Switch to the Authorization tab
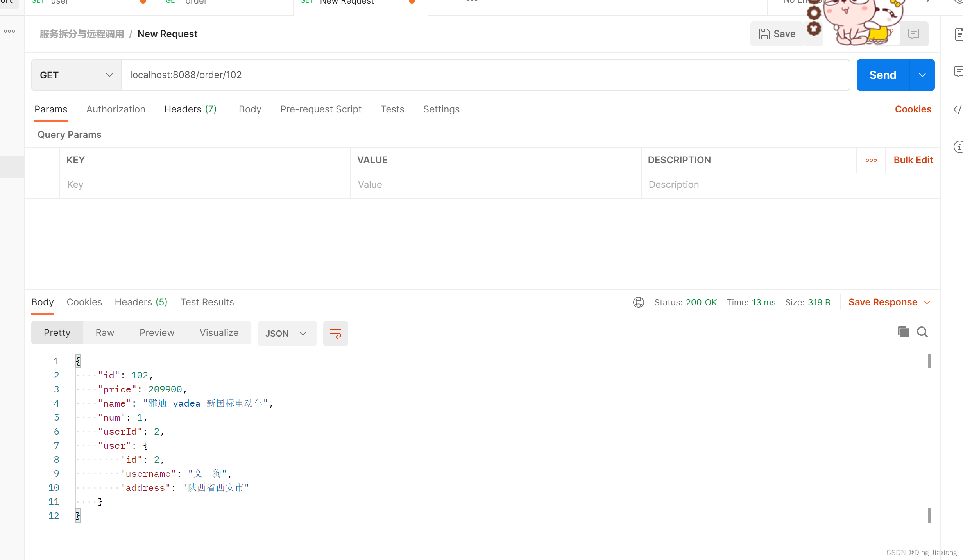 (116, 109)
